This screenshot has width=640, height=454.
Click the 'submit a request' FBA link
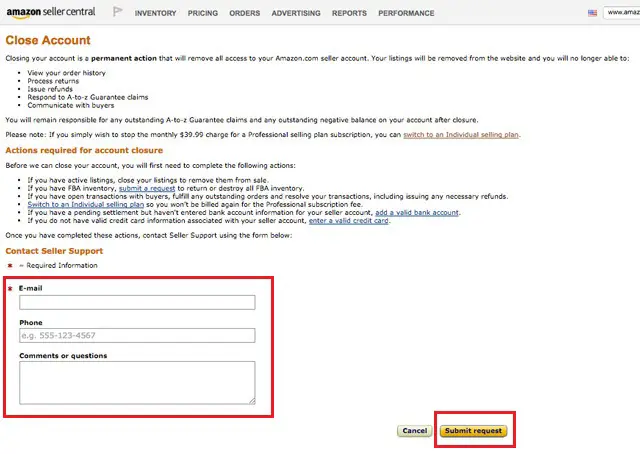[x=147, y=188]
